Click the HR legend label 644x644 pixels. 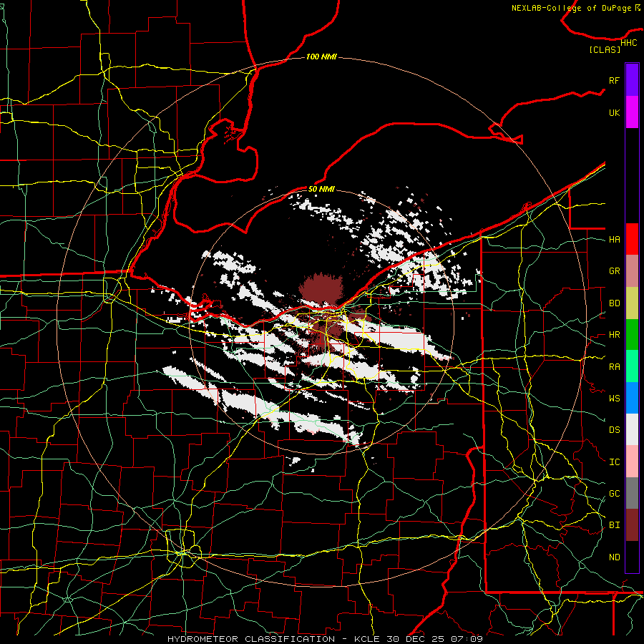point(614,335)
